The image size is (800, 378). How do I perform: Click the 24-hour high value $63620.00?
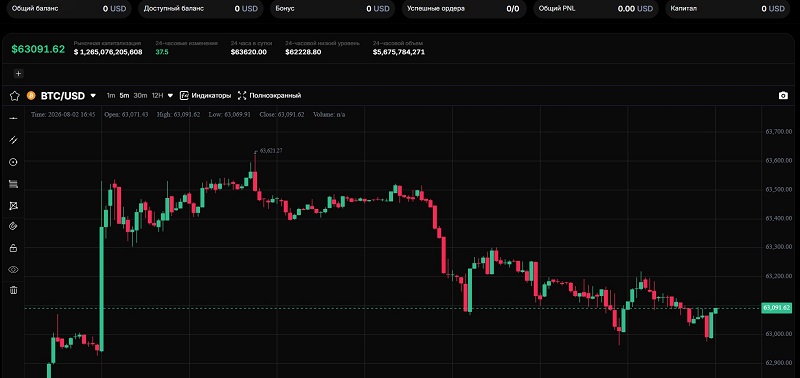[248, 52]
